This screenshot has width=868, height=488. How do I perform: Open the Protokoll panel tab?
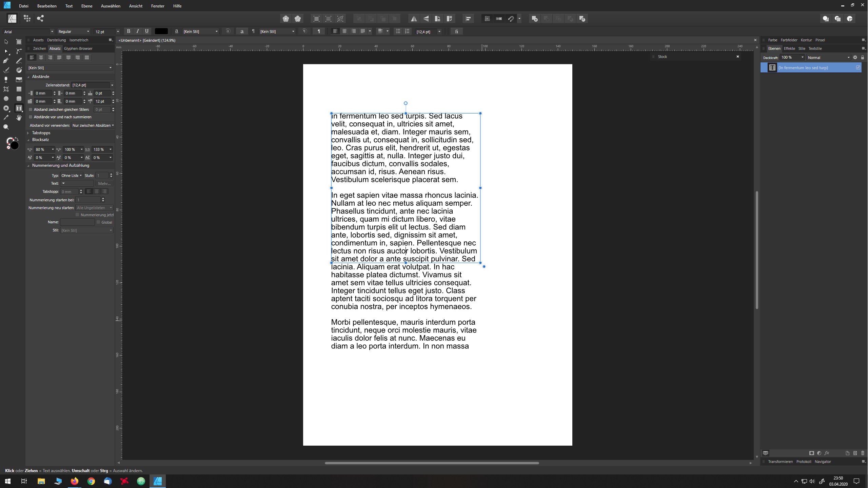coord(804,462)
